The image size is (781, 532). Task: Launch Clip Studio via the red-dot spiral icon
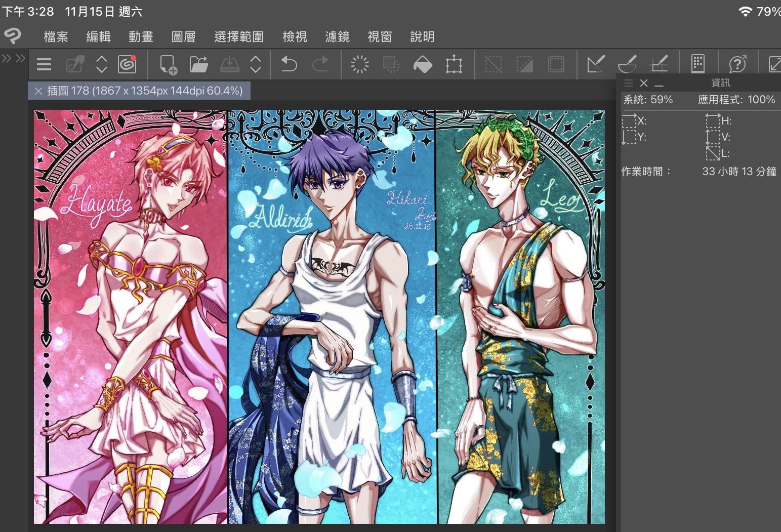(127, 64)
